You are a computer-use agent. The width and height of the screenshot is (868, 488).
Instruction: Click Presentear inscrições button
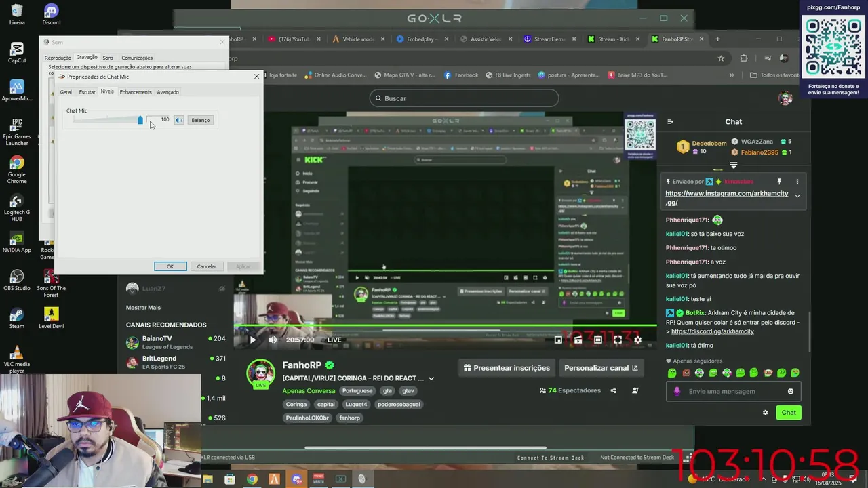507,368
